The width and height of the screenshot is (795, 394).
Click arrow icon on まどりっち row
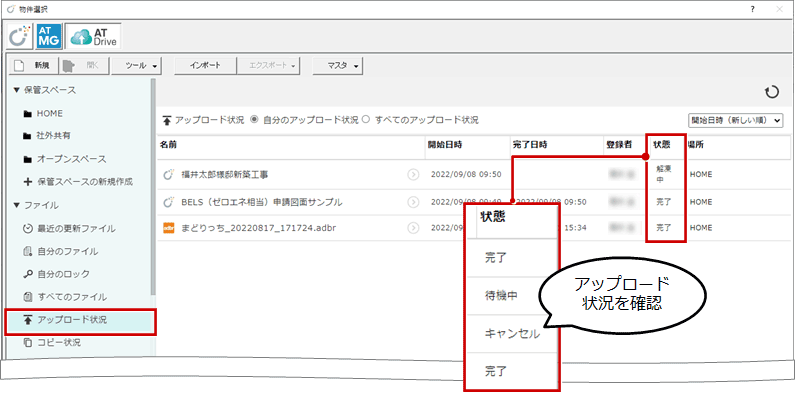413,228
